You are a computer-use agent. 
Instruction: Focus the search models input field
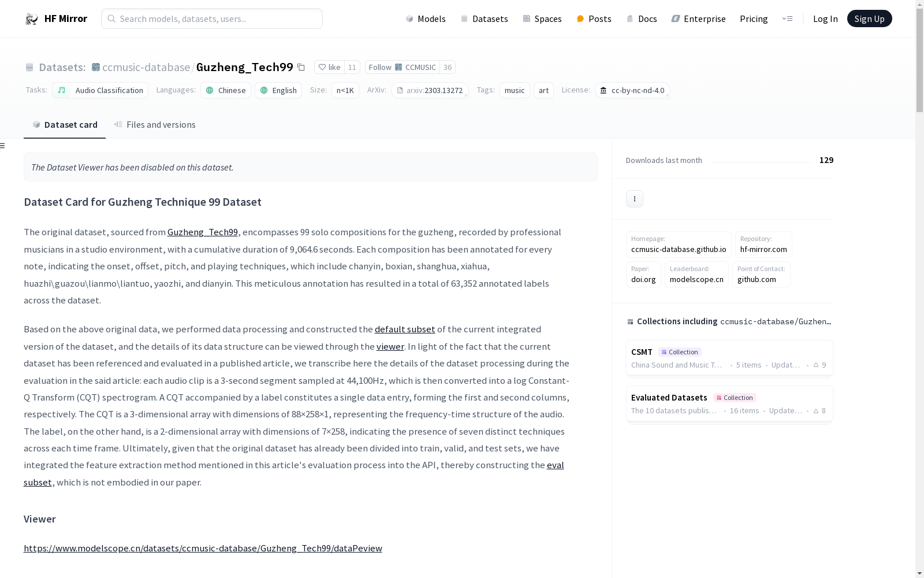tap(212, 18)
